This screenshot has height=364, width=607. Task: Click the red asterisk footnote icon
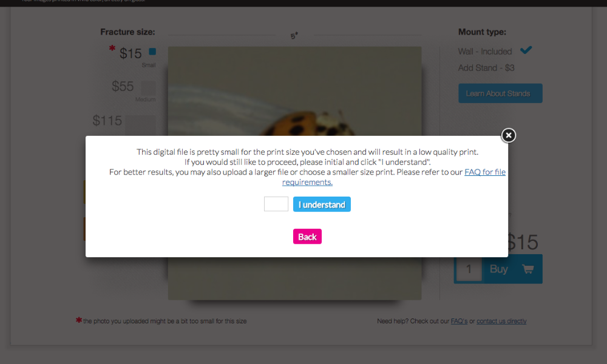coord(79,320)
